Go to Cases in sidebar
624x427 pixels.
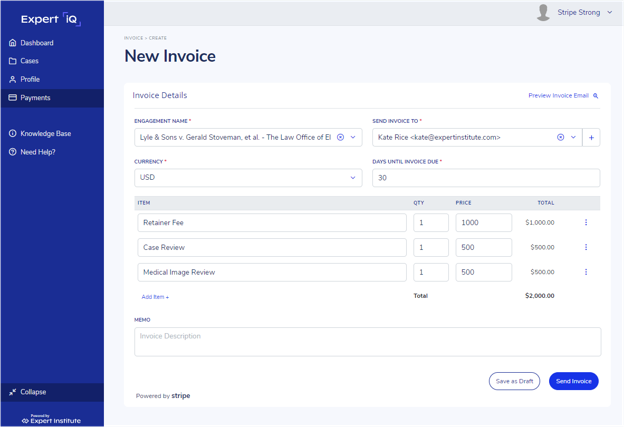pos(29,61)
